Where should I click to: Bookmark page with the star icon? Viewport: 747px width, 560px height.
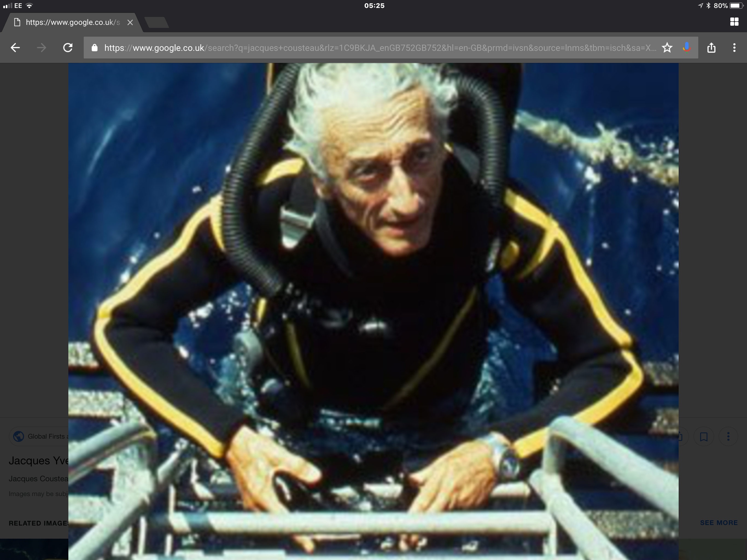(667, 48)
